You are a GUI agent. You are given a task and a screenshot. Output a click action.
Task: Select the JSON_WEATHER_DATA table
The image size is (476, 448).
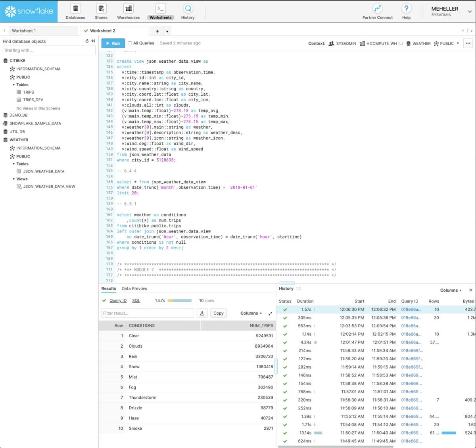44,171
